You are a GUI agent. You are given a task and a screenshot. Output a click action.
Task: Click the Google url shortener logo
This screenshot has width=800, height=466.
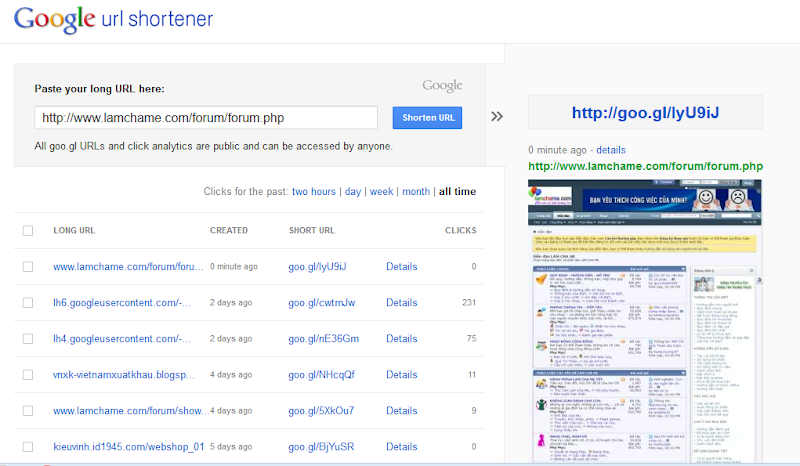click(x=113, y=19)
